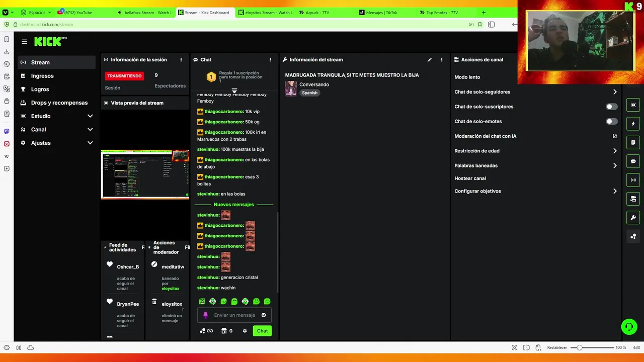Collapse the pinned gift banner in chat
The width and height of the screenshot is (644, 362).
(x=234, y=90)
